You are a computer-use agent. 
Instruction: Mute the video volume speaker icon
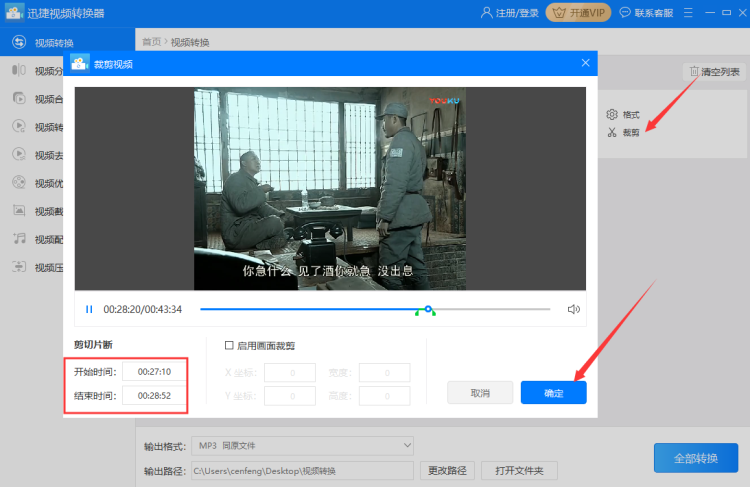574,310
